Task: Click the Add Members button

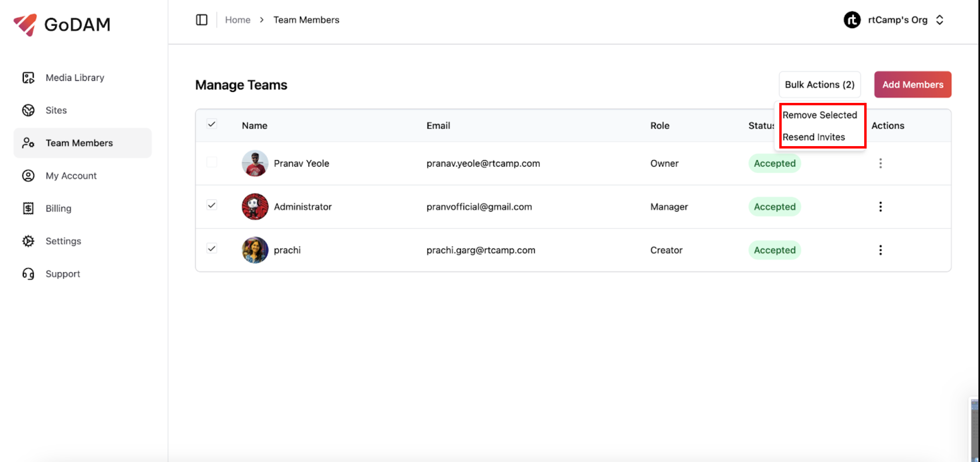Action: [x=912, y=84]
